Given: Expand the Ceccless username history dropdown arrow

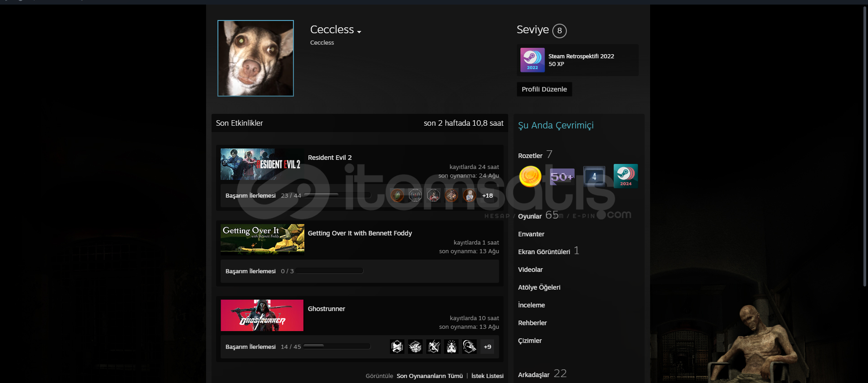Looking at the screenshot, I should point(359,32).
